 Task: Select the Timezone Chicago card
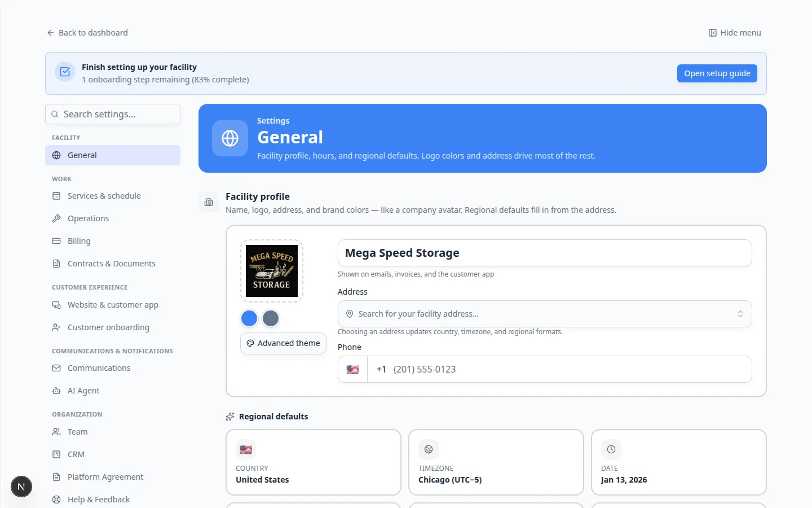[x=496, y=462]
